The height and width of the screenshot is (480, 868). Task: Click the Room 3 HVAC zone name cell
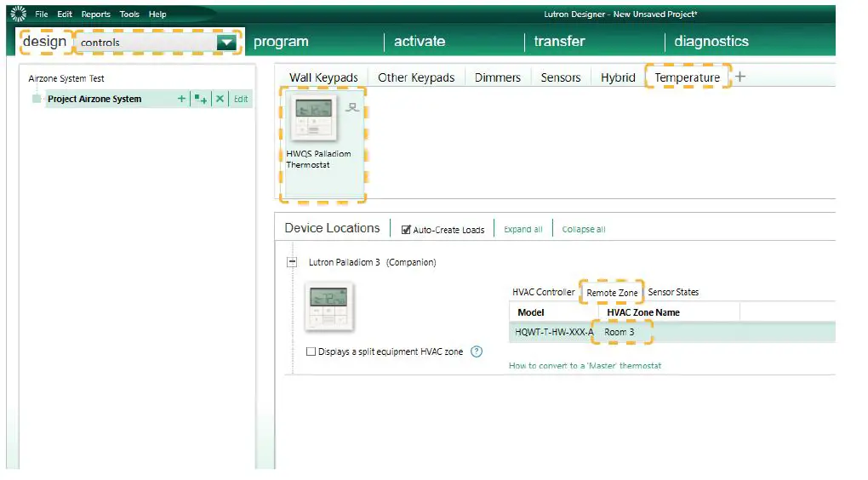point(620,332)
